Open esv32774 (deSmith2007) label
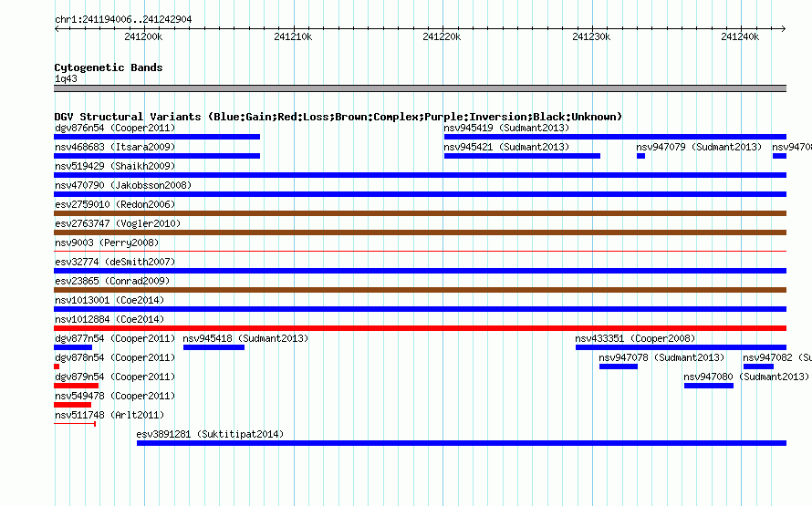Image resolution: width=812 pixels, height=506 pixels. (x=115, y=262)
